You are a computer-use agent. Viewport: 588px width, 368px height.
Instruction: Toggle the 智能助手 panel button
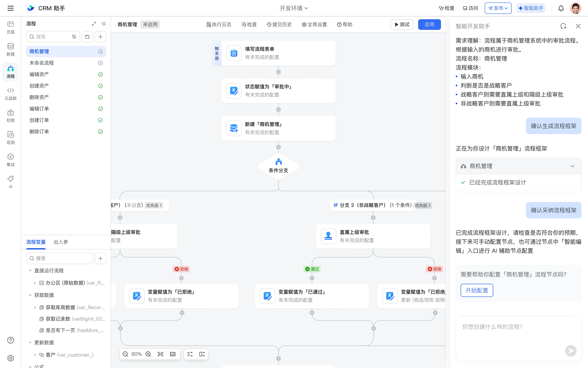coord(531,8)
